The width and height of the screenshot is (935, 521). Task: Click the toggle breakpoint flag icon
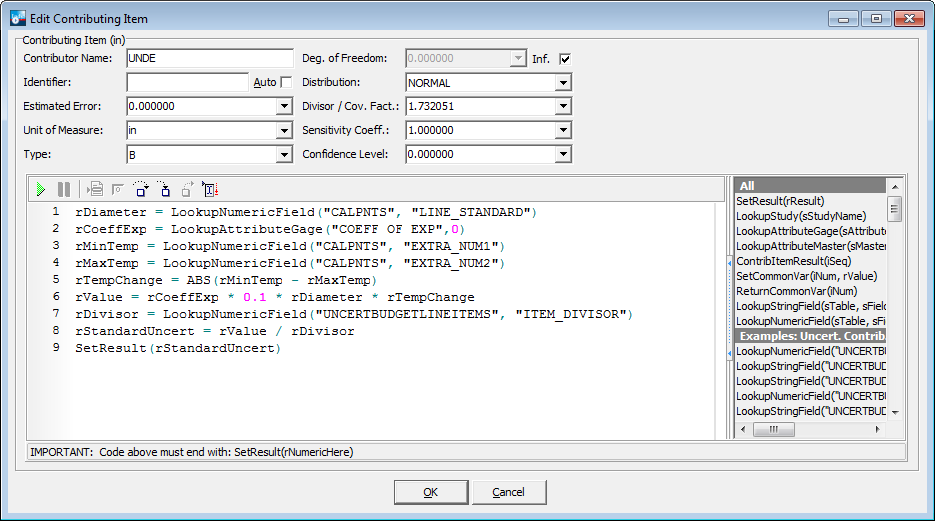point(117,189)
